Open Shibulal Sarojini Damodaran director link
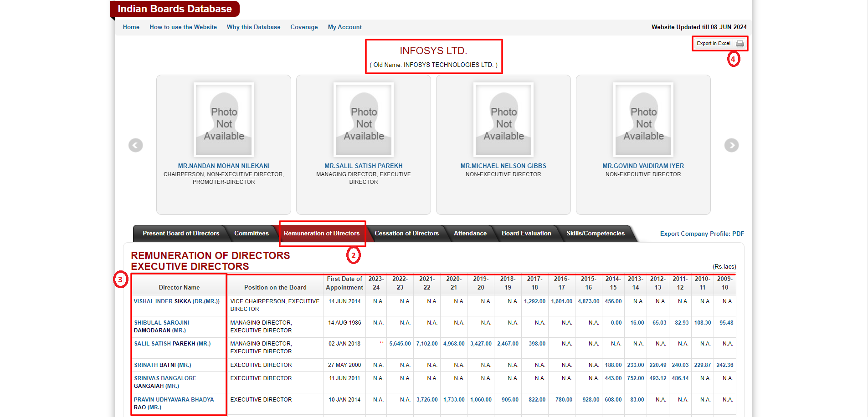868x417 pixels. (x=162, y=327)
